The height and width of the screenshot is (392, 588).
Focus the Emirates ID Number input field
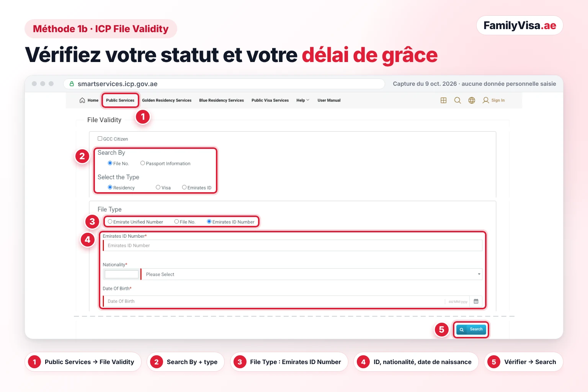(x=292, y=245)
